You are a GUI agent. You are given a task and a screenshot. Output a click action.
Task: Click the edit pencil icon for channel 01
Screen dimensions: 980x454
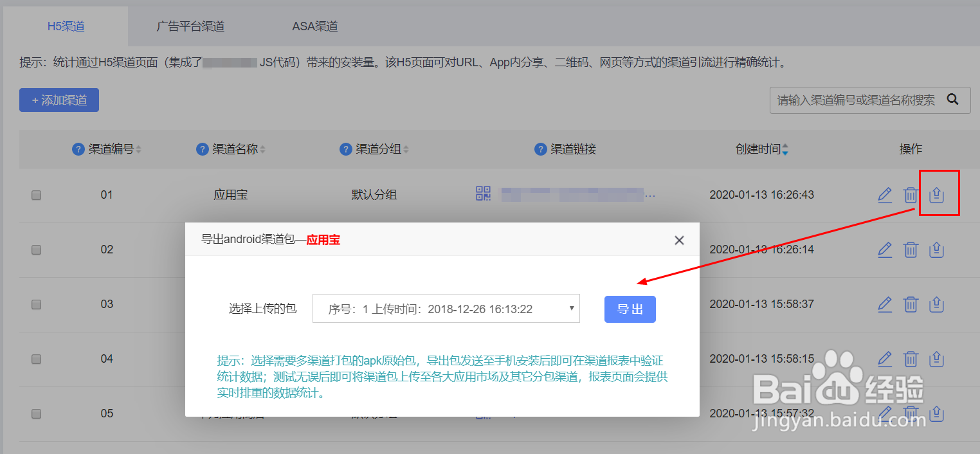tap(885, 195)
